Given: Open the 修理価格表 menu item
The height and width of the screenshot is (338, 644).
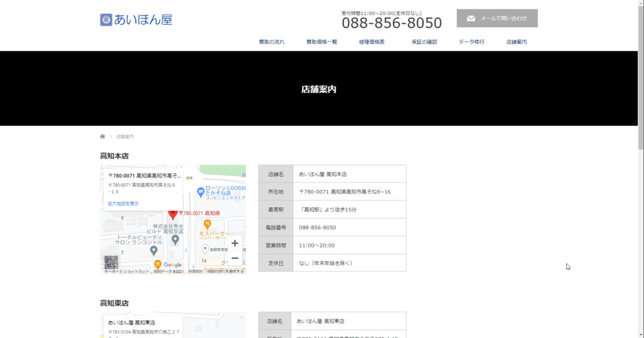Looking at the screenshot, I should 372,42.
